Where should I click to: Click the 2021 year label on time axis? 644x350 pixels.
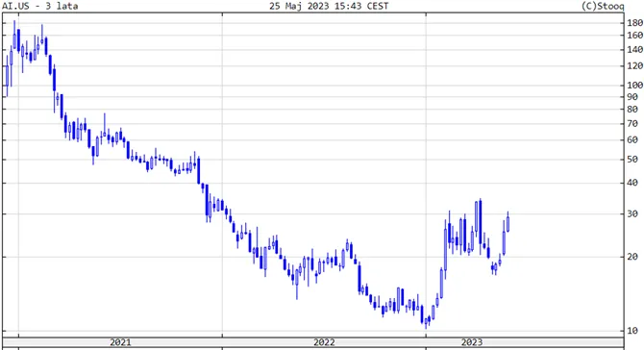(120, 342)
